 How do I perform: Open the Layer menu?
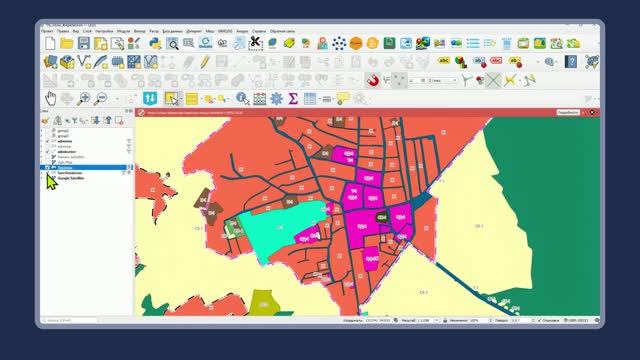pos(87,31)
